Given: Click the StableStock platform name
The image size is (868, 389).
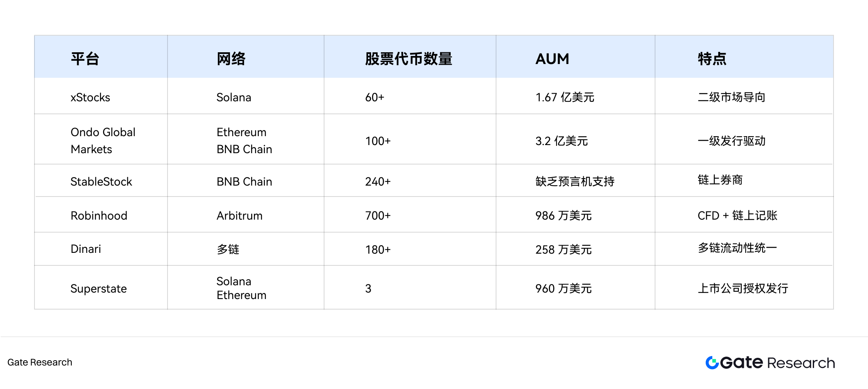Looking at the screenshot, I should 101,182.
